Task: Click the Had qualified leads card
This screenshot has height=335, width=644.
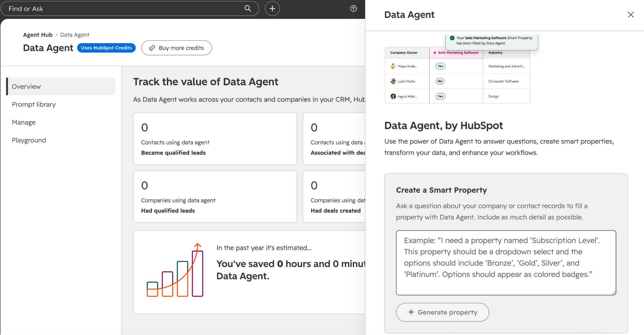Action: point(215,196)
